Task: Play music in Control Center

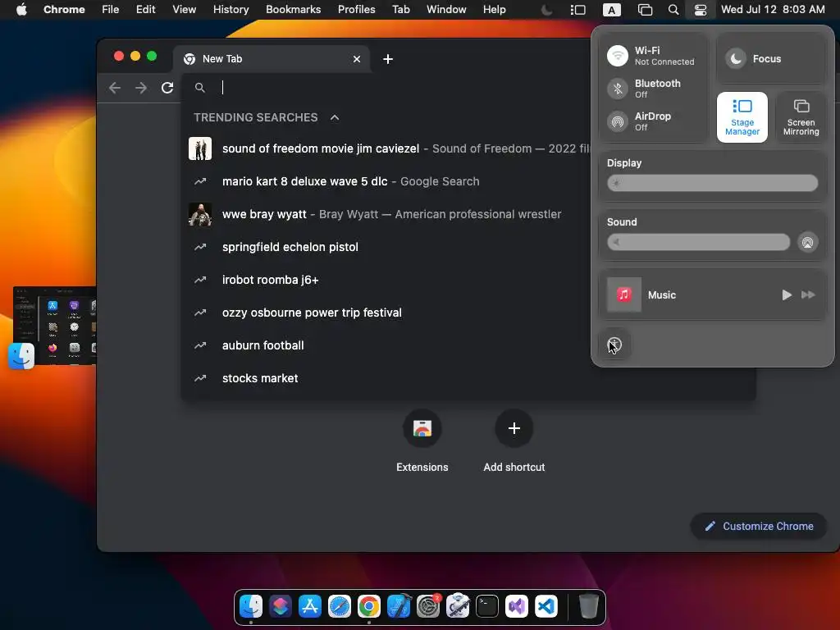Action: 786,294
